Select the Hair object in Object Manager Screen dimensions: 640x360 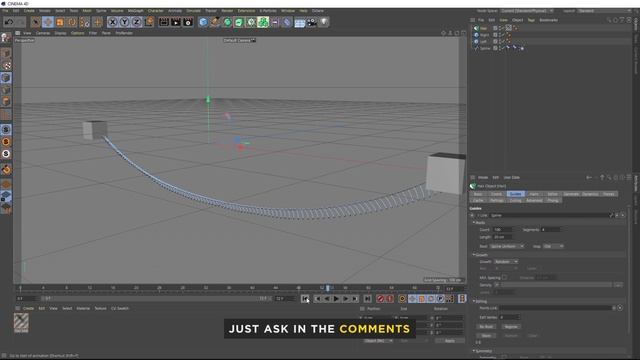(484, 28)
